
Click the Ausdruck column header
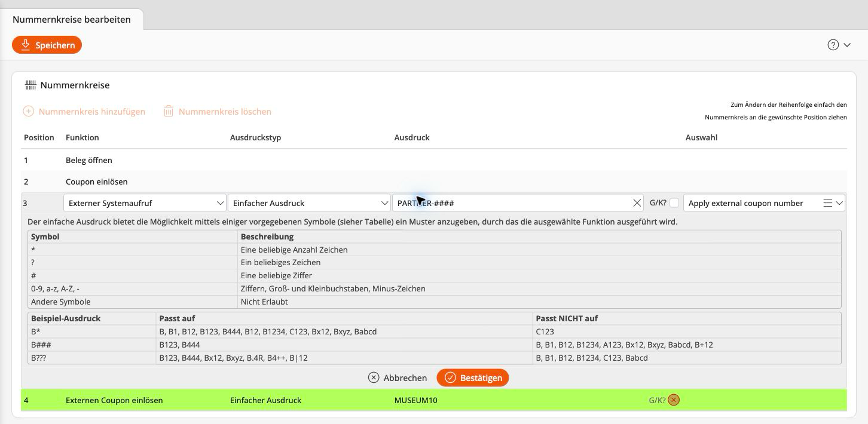tap(412, 137)
